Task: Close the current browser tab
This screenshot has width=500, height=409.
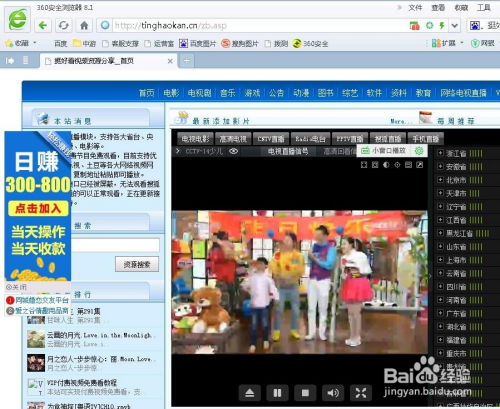Action: pyautogui.click(x=170, y=61)
